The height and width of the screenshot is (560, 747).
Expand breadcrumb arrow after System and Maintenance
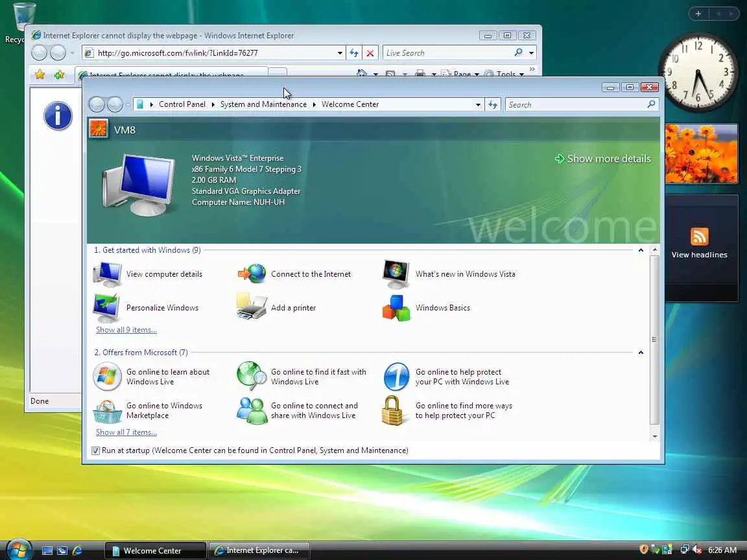pos(314,104)
